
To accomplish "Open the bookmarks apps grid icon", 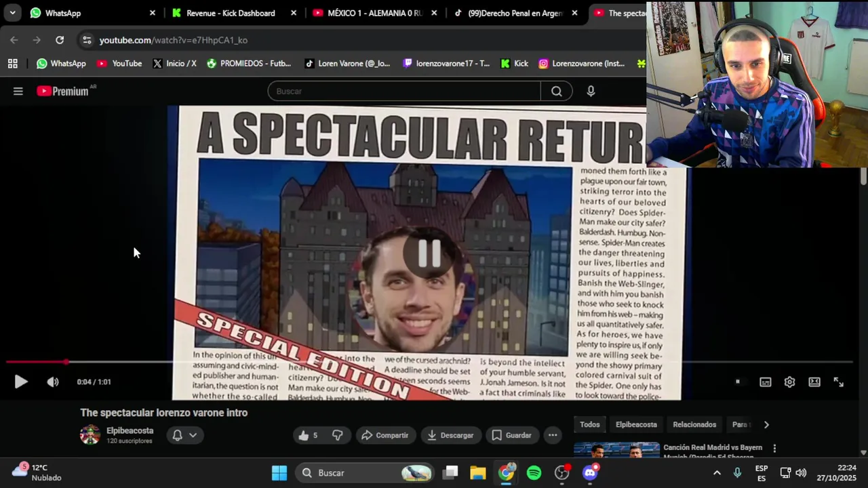I will 12,64.
